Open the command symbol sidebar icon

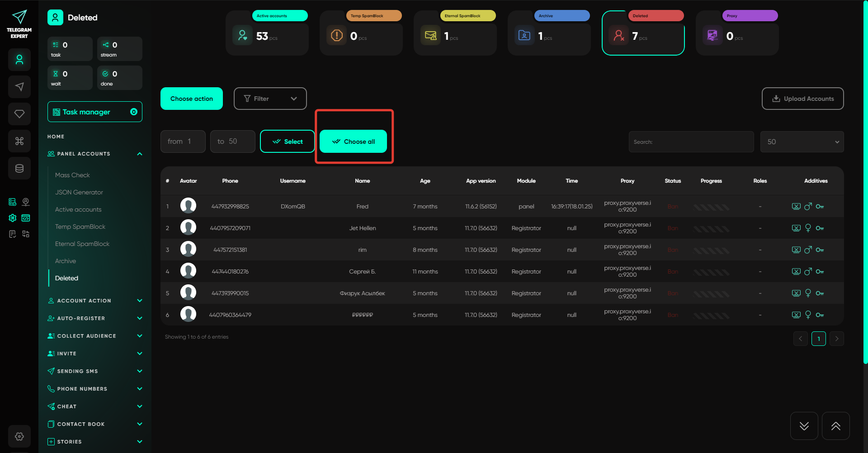pos(19,141)
